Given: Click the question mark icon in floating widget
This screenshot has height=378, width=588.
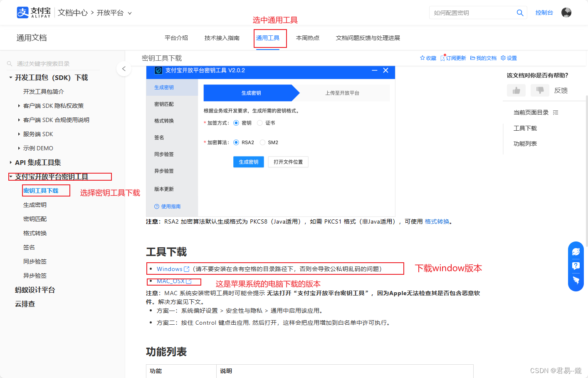Looking at the screenshot, I should 576,266.
